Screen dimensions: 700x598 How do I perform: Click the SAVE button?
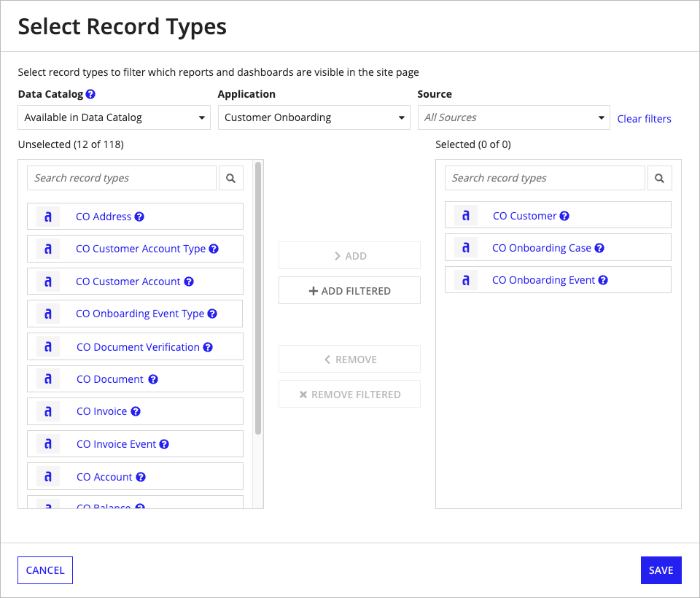click(x=661, y=570)
